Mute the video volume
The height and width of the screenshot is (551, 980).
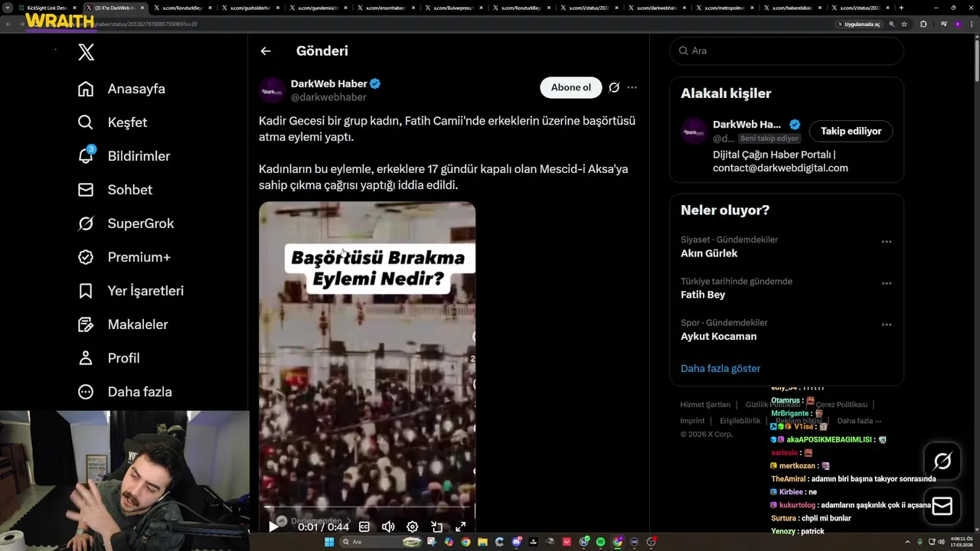[388, 527]
